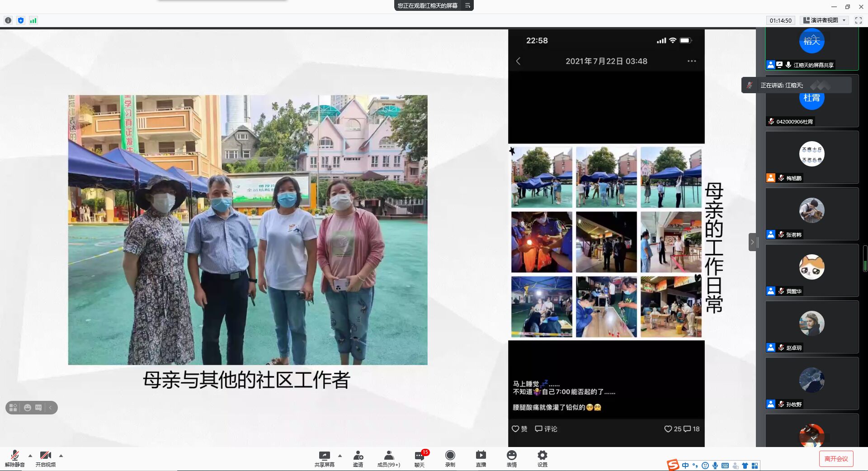Expand audio options arrow beside microphone
The image size is (868, 471).
tap(30, 456)
